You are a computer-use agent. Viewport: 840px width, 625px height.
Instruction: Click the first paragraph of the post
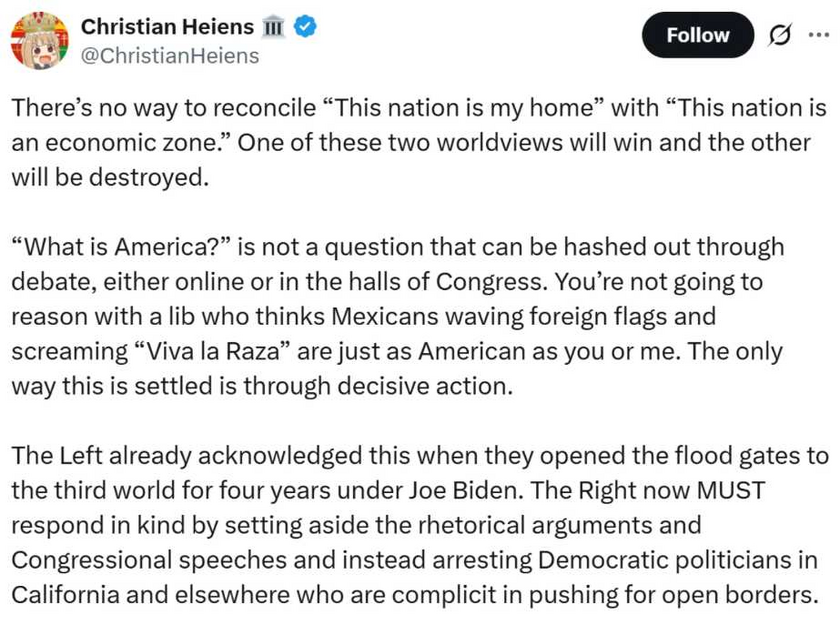tap(419, 142)
